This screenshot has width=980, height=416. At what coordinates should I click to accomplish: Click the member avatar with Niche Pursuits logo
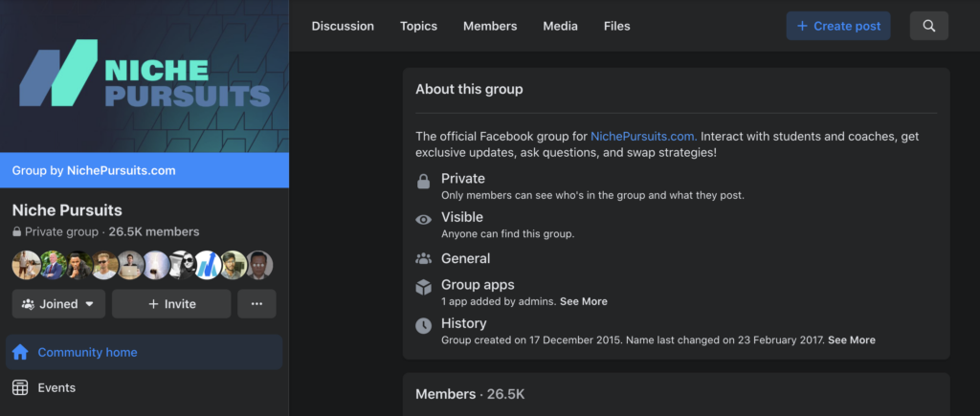point(208,265)
